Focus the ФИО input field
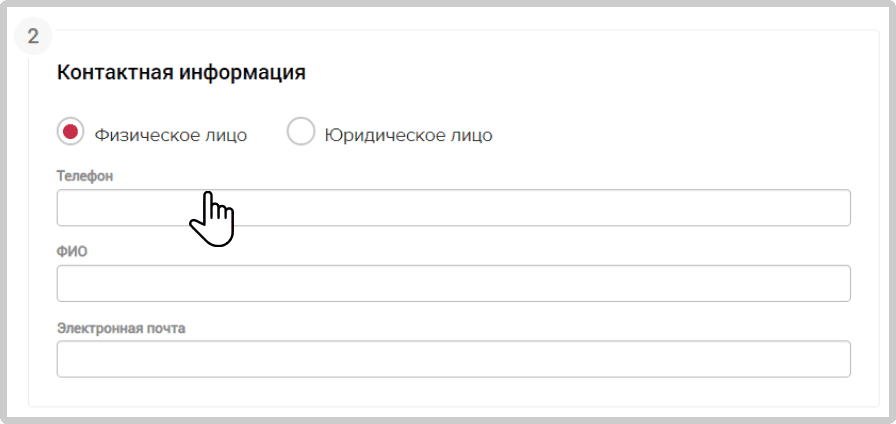 [454, 283]
